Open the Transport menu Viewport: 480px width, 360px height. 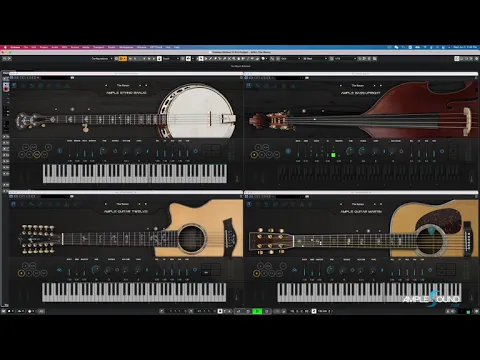click(98, 47)
